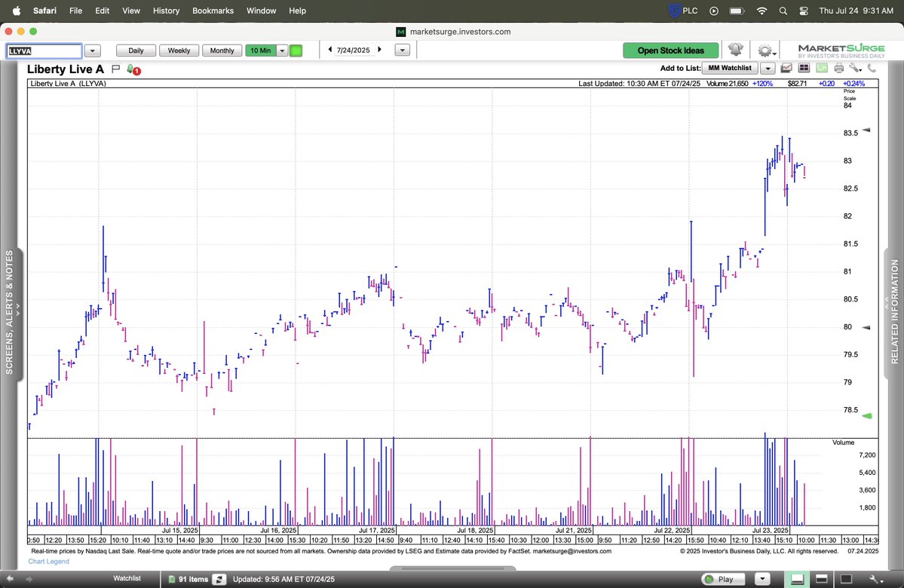
Task: Open the Window menu
Action: point(261,11)
